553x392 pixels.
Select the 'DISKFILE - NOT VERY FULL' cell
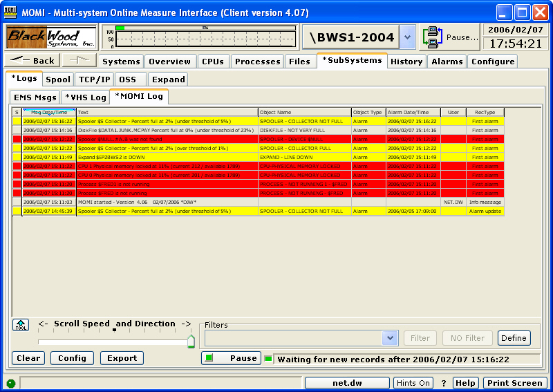(x=305, y=130)
